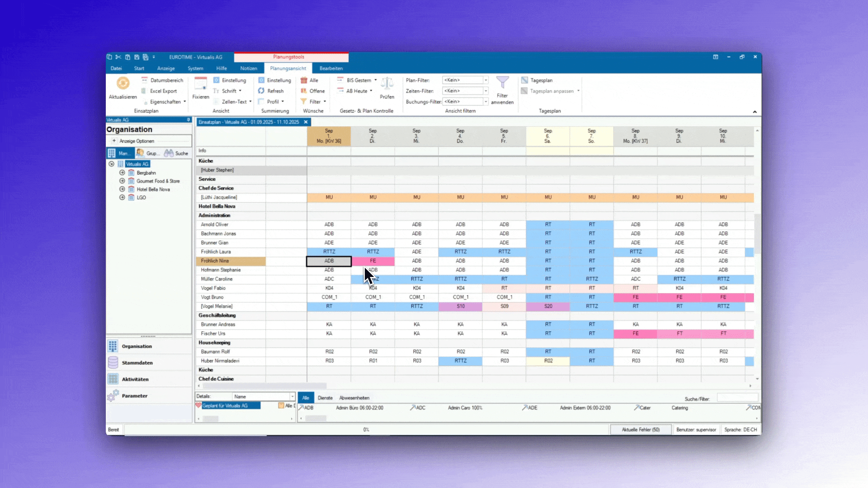Click the Prüfen scales icon
The width and height of the screenshot is (868, 488).
[387, 84]
